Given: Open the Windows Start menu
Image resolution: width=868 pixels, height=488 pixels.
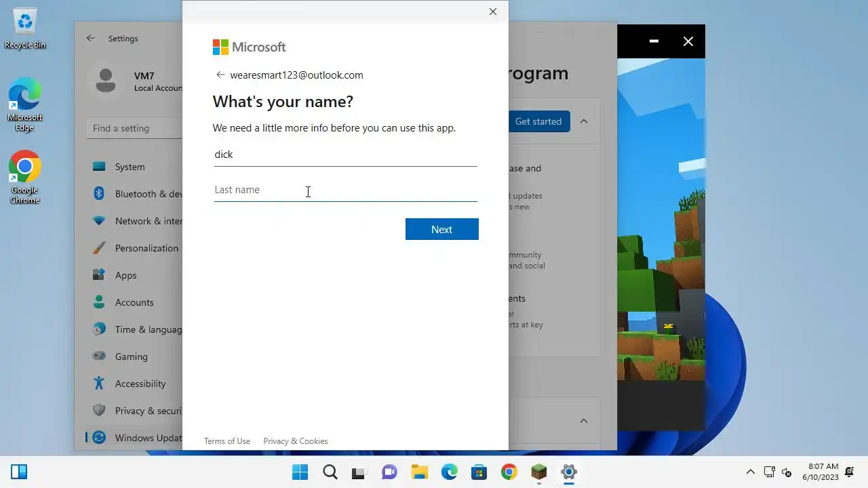Looking at the screenshot, I should pyautogui.click(x=300, y=472).
